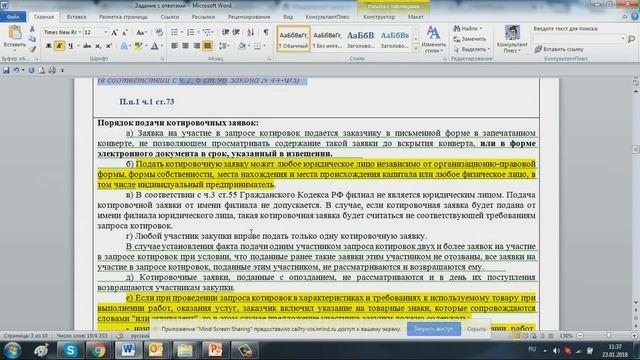This screenshot has width=640, height=360.
Task: Switch to the Ссылки tab
Action: 169,17
